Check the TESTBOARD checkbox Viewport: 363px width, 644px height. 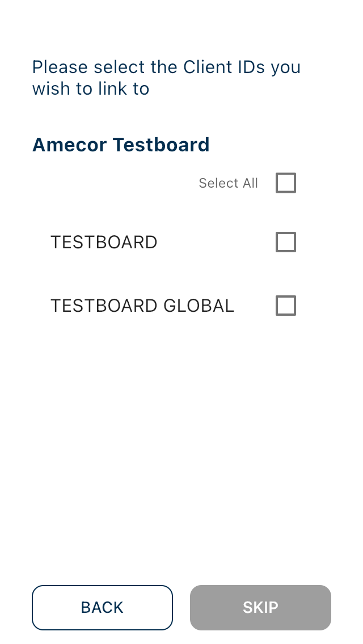tap(286, 242)
